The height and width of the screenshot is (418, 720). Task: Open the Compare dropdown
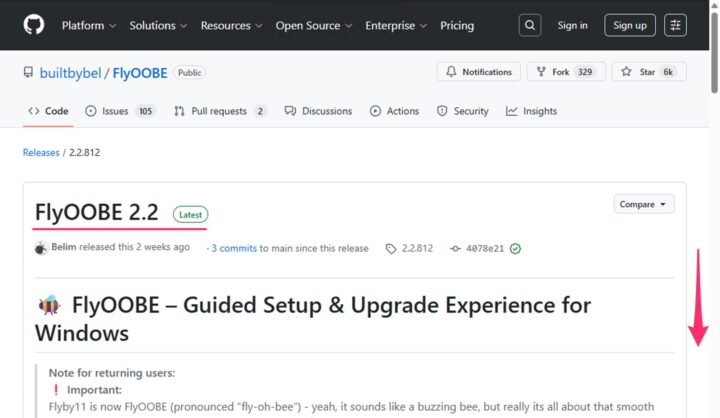pos(643,204)
